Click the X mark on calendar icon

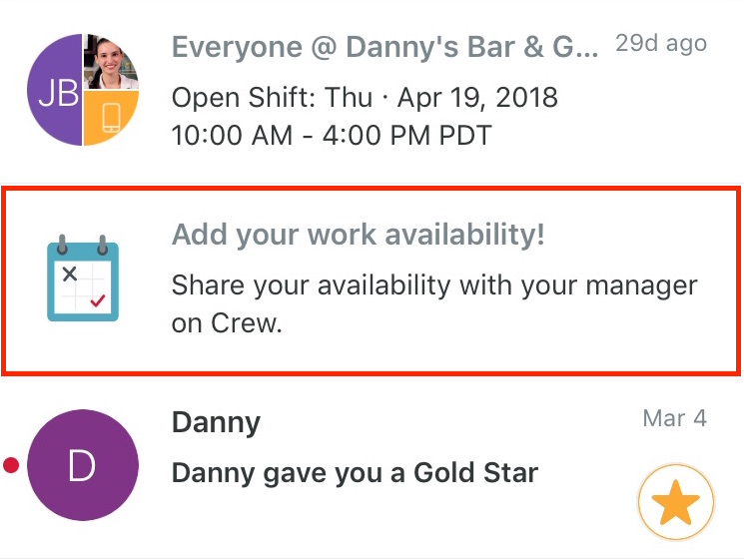[70, 274]
